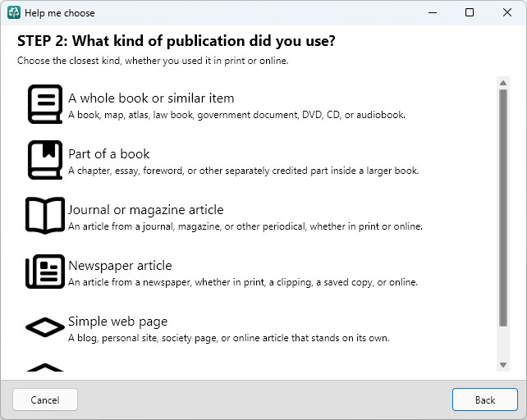Click description 'A chapter, essay, foreword...'
The image size is (527, 420).
(243, 171)
